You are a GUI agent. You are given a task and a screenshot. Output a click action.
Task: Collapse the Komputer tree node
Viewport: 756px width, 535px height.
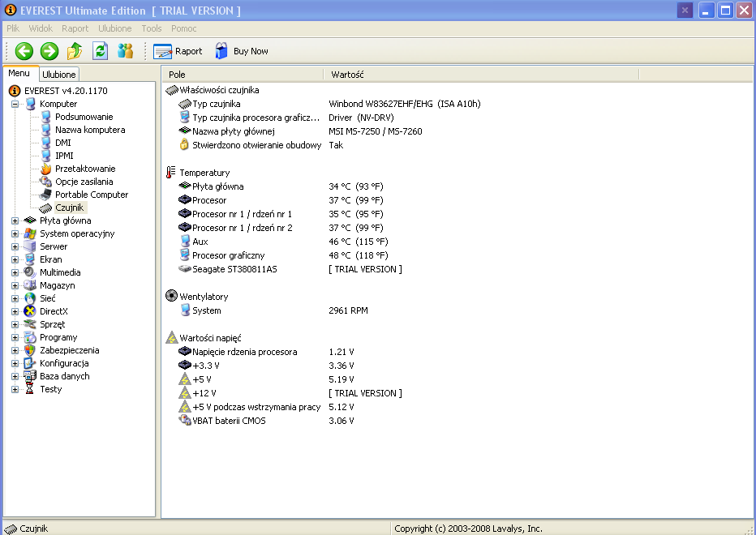click(15, 104)
